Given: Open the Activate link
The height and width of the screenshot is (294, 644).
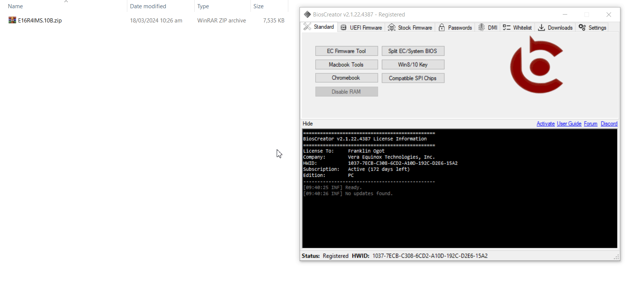Looking at the screenshot, I should click(x=545, y=124).
